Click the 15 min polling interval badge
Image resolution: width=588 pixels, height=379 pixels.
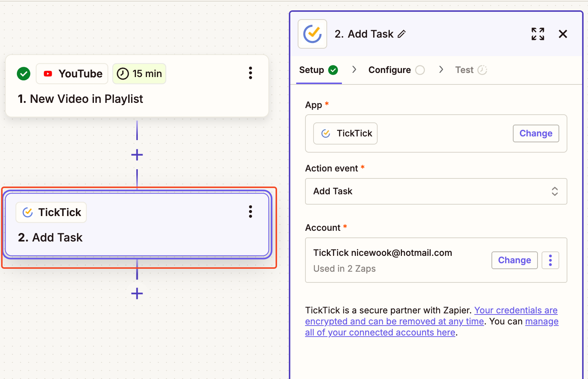tap(139, 74)
